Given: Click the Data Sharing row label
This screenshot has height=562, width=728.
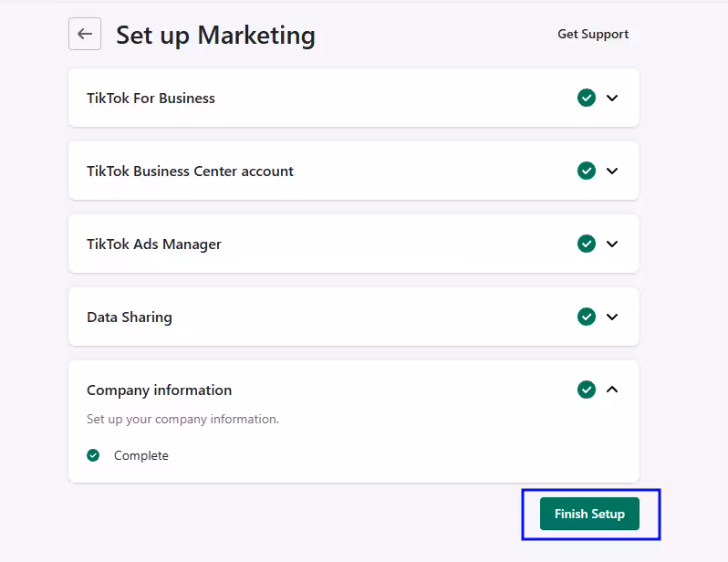Looking at the screenshot, I should coord(130,317).
